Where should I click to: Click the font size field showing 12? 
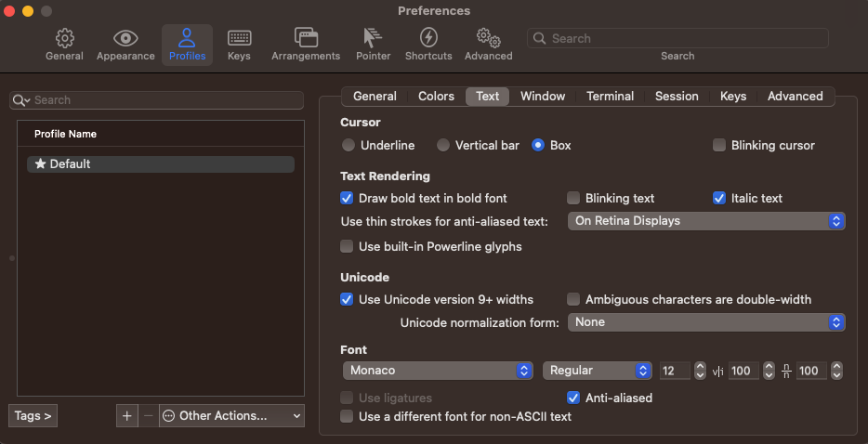675,371
